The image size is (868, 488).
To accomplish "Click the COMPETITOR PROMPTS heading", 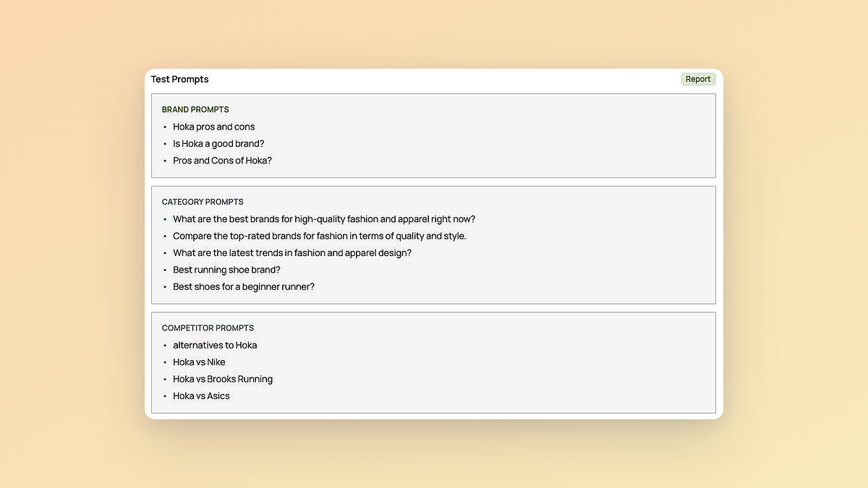I will coord(208,328).
